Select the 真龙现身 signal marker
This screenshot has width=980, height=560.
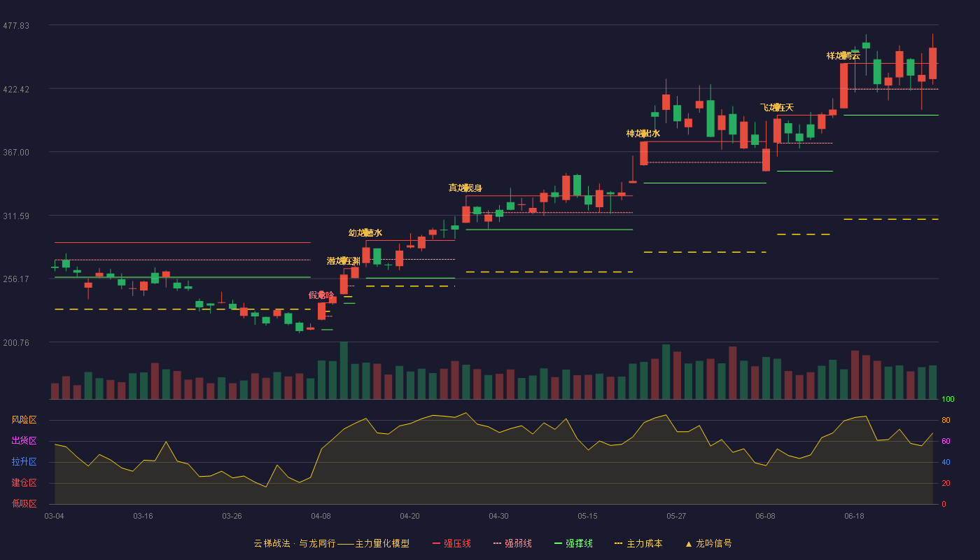[465, 188]
